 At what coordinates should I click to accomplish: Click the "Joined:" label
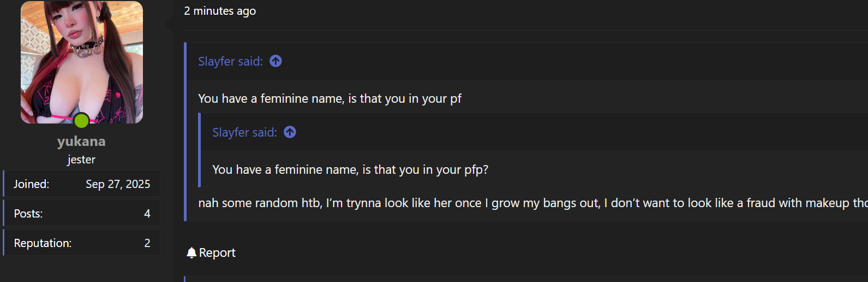coord(31,184)
